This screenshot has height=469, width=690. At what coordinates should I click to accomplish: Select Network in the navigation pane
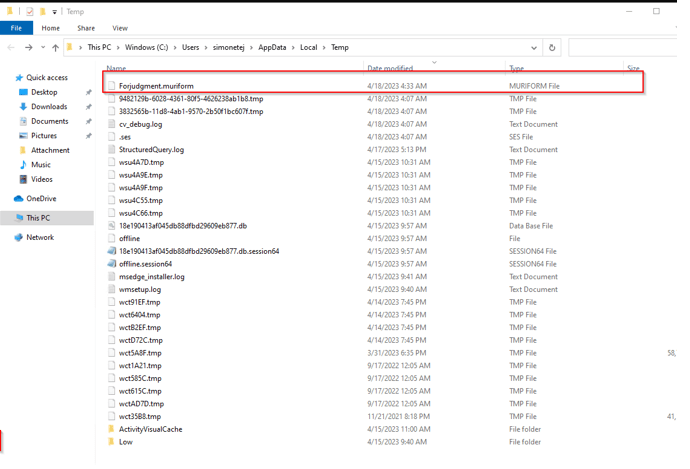(40, 237)
